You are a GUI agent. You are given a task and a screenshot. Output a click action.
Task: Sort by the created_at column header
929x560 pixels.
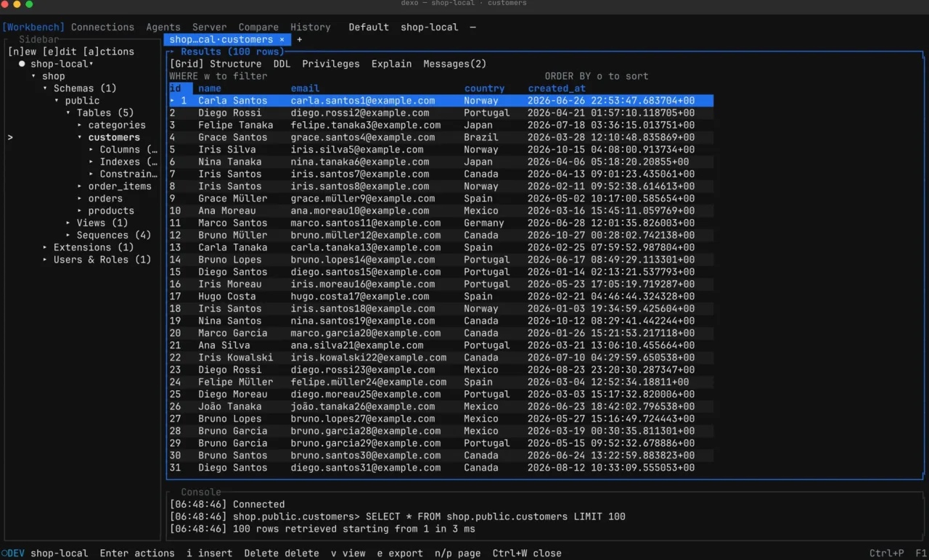pyautogui.click(x=557, y=88)
